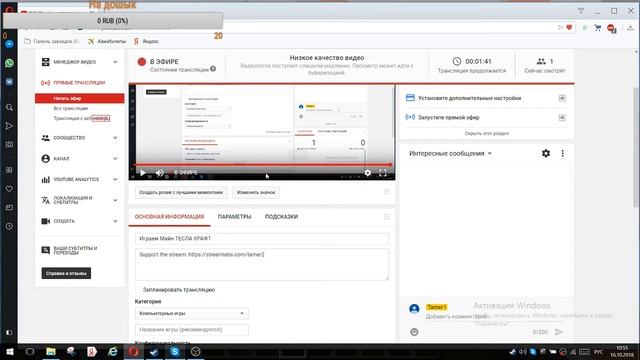Click game name input field
640x360 pixels.
[191, 329]
